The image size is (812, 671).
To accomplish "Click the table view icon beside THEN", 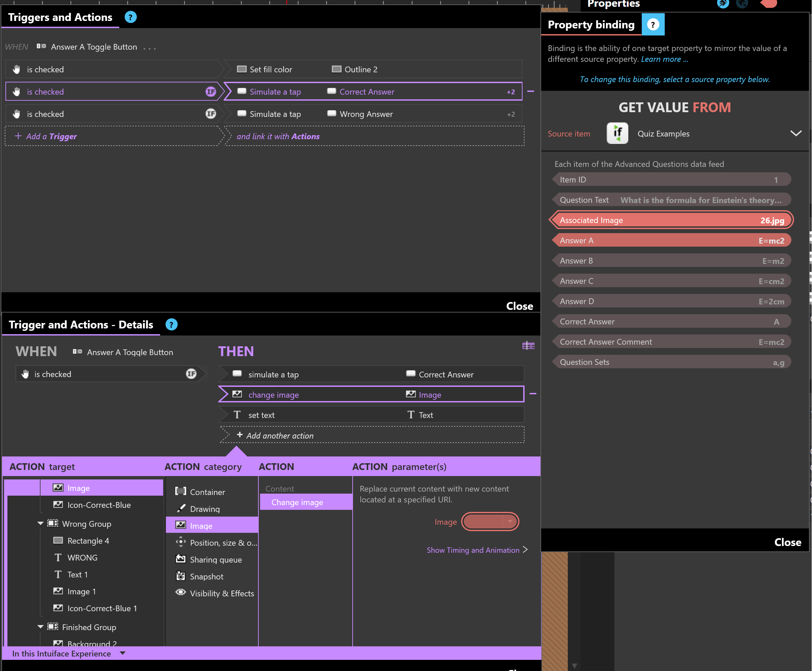I will click(528, 346).
